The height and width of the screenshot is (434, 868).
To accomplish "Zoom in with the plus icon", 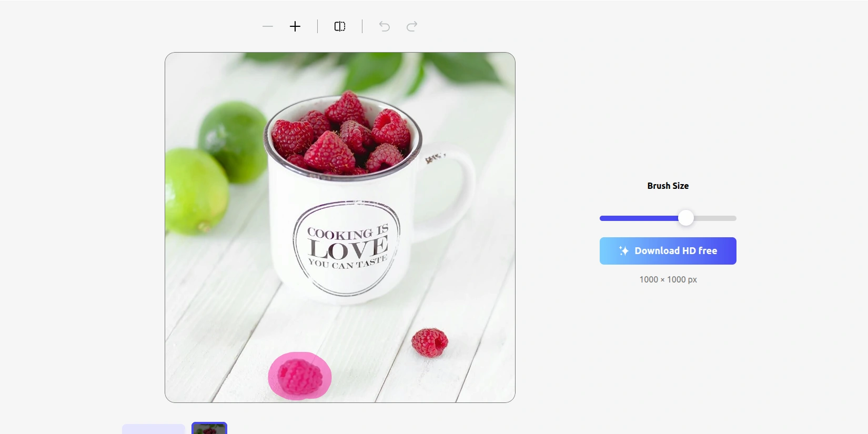I will (x=295, y=26).
